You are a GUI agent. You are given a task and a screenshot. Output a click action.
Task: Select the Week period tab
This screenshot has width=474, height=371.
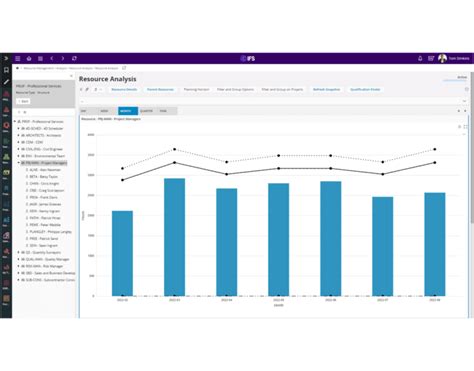point(105,111)
